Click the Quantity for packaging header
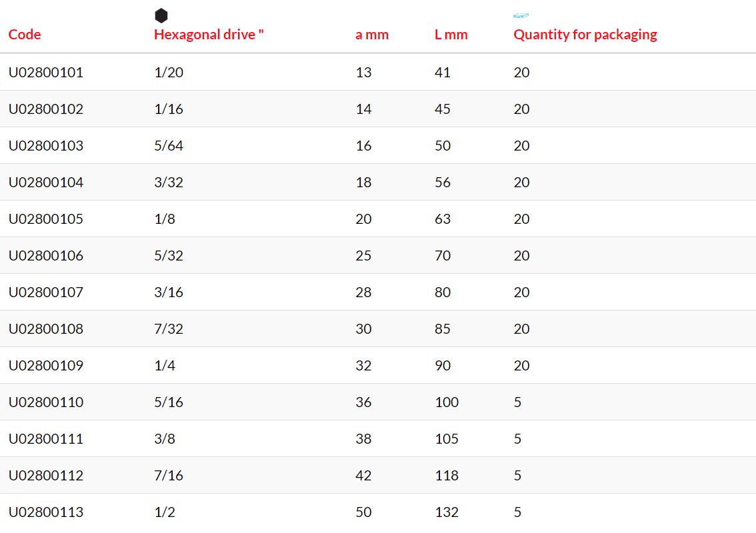Image resolution: width=756 pixels, height=533 pixels. 585,35
